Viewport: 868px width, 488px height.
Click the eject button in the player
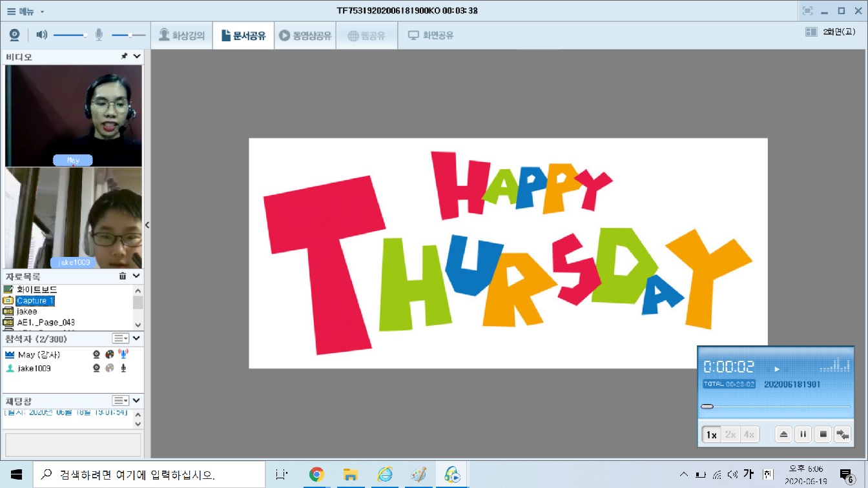tap(783, 434)
